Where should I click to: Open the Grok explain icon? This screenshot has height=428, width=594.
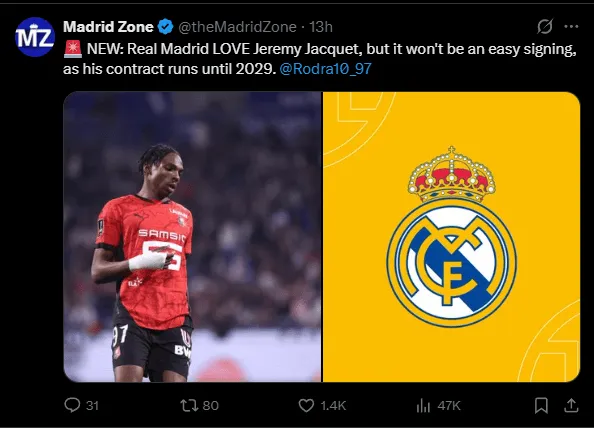(545, 27)
